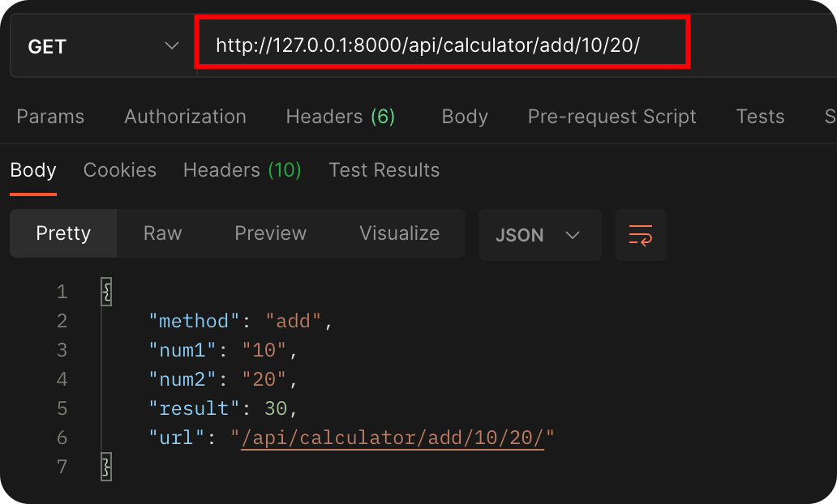Switch to the Visualize view

[399, 233]
